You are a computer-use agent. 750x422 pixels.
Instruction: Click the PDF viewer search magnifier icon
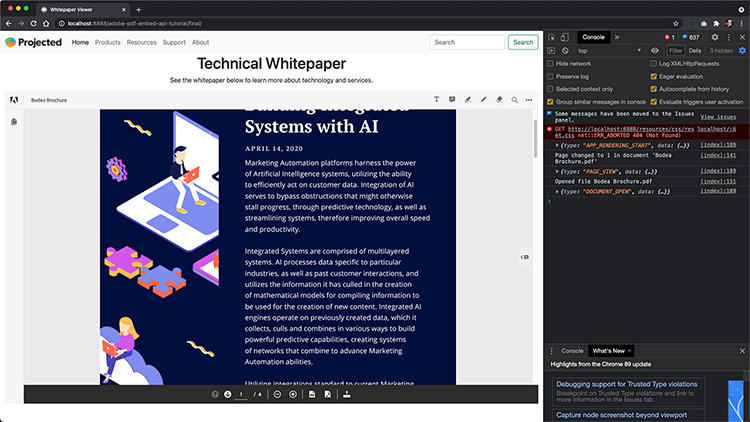(515, 100)
